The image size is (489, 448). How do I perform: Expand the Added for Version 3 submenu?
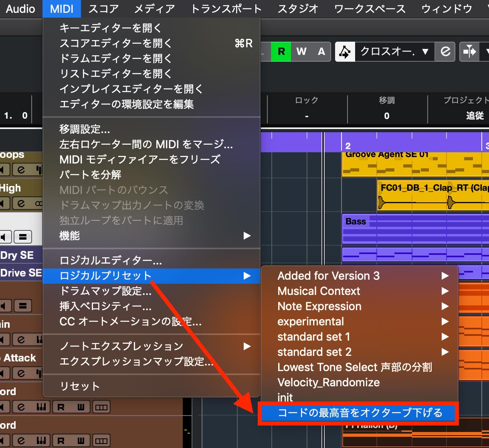click(x=359, y=276)
